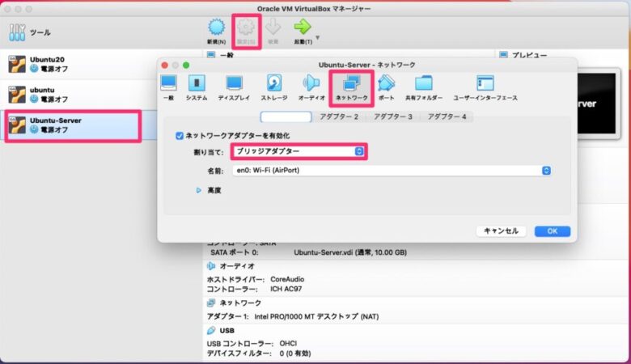Open the start-mode dropdown arrow beside 起動
631x364 pixels.
click(x=317, y=38)
